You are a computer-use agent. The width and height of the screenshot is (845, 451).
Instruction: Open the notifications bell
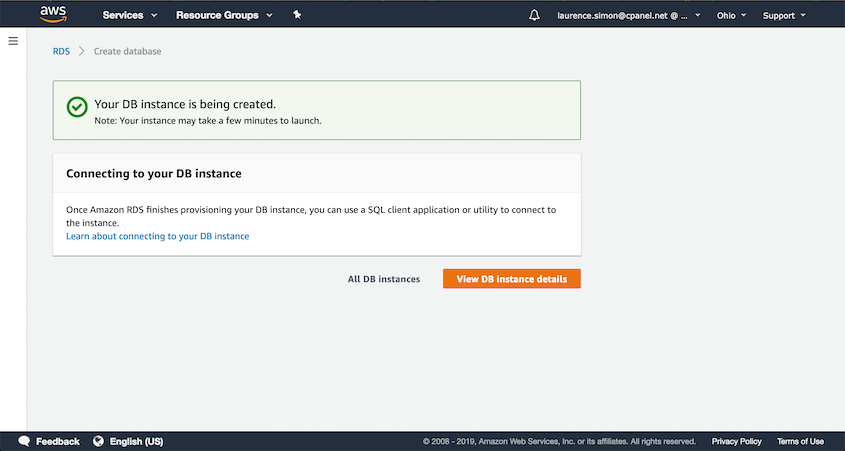[534, 16]
